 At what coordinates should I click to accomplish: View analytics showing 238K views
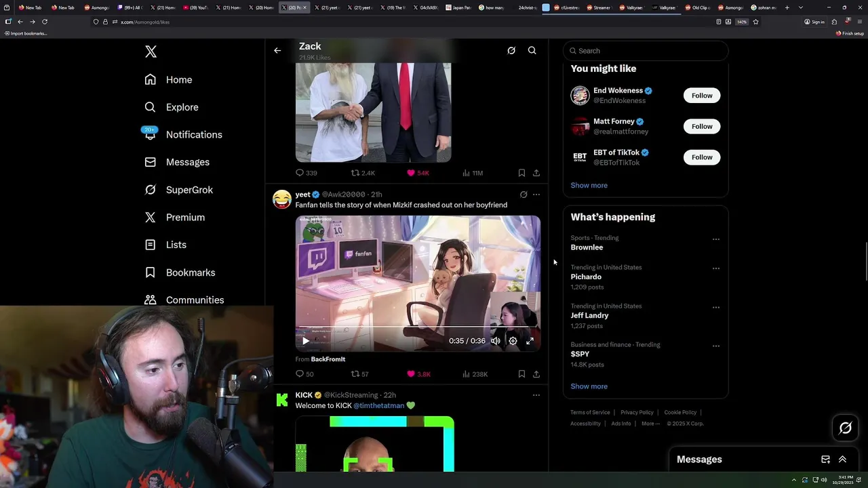475,374
